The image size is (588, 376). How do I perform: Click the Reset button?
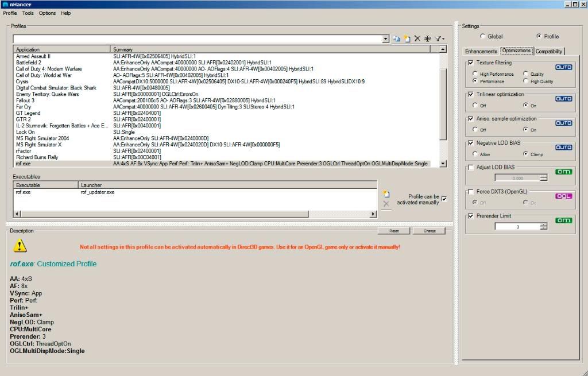[394, 231]
